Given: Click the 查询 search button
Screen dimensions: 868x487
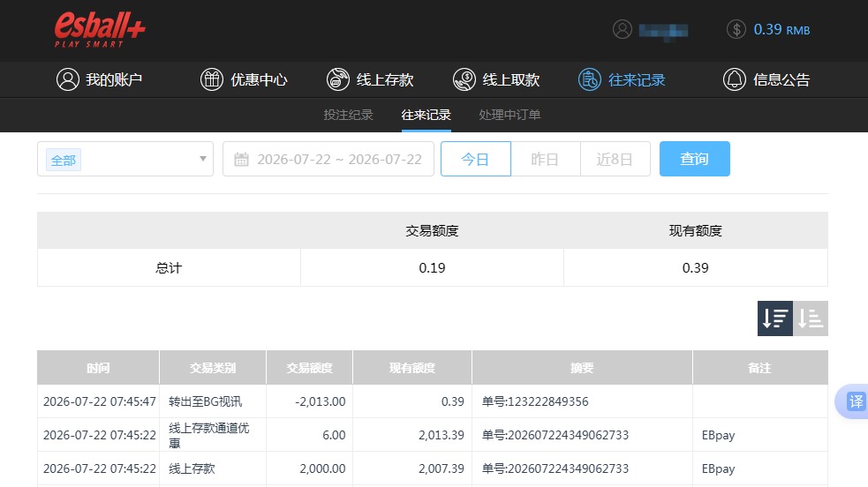Looking at the screenshot, I should click(695, 159).
